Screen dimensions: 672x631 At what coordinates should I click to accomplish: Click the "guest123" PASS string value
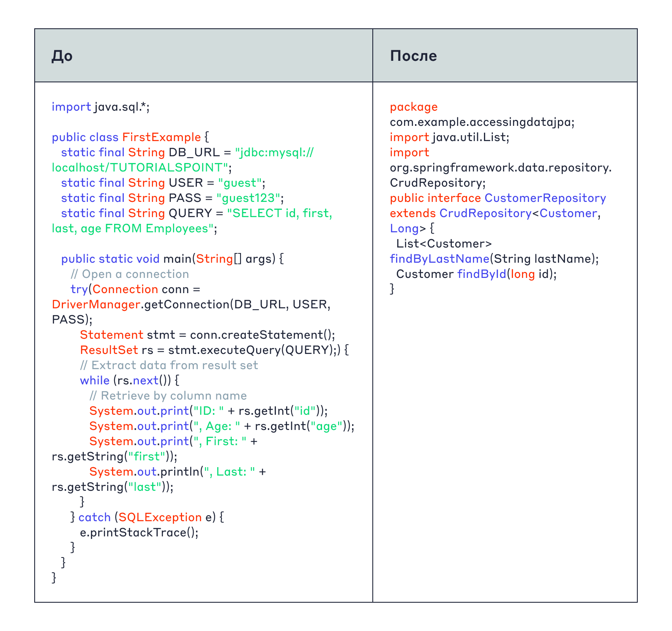tap(248, 198)
